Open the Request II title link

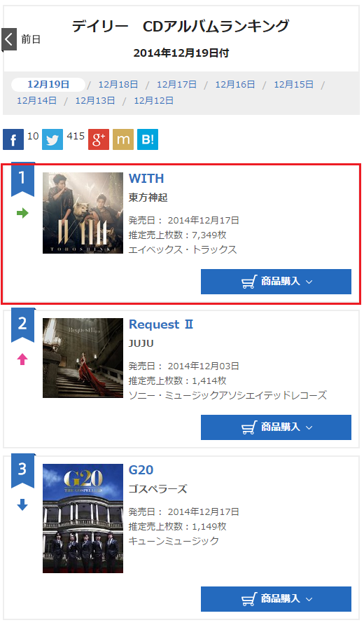tap(161, 324)
